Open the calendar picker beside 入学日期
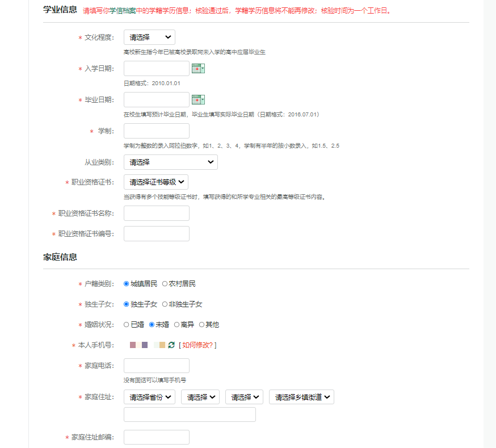496x448 pixels. 197,68
